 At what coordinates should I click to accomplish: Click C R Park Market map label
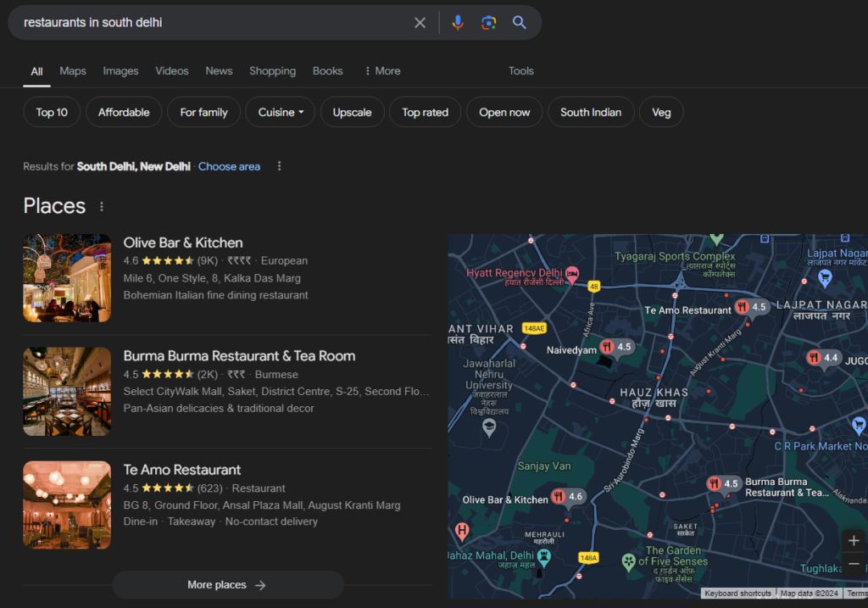(x=821, y=446)
